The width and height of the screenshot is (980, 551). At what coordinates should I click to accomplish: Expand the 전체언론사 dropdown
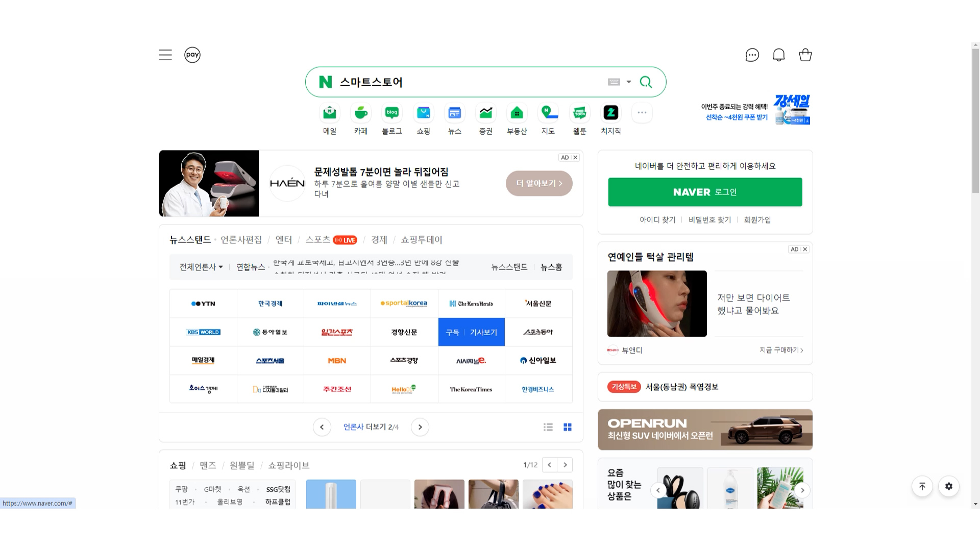(x=201, y=267)
